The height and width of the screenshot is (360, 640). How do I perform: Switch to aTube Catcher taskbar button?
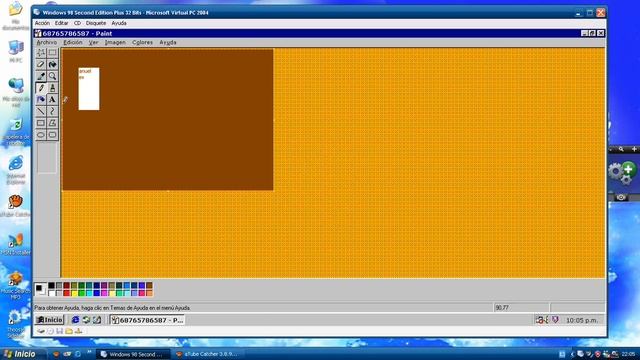[207, 354]
